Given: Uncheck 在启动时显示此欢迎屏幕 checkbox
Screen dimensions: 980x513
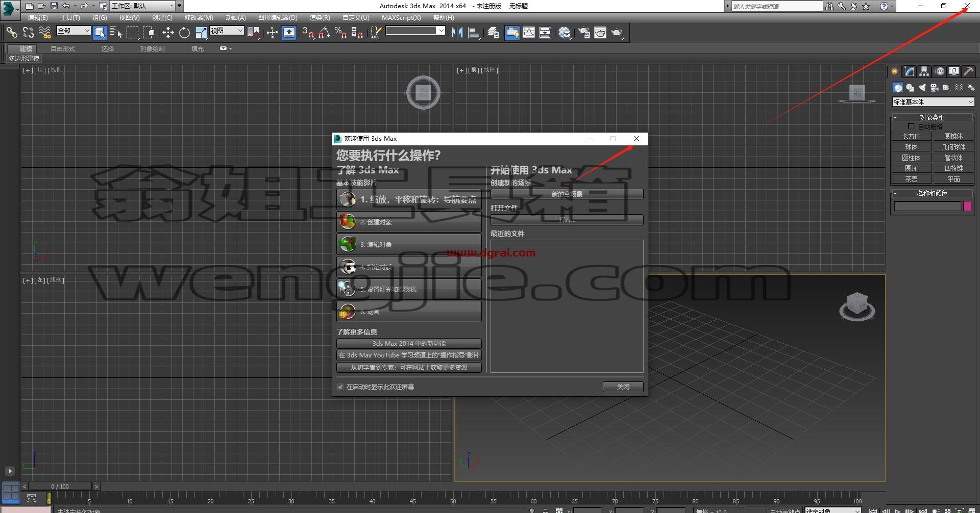Looking at the screenshot, I should (340, 387).
